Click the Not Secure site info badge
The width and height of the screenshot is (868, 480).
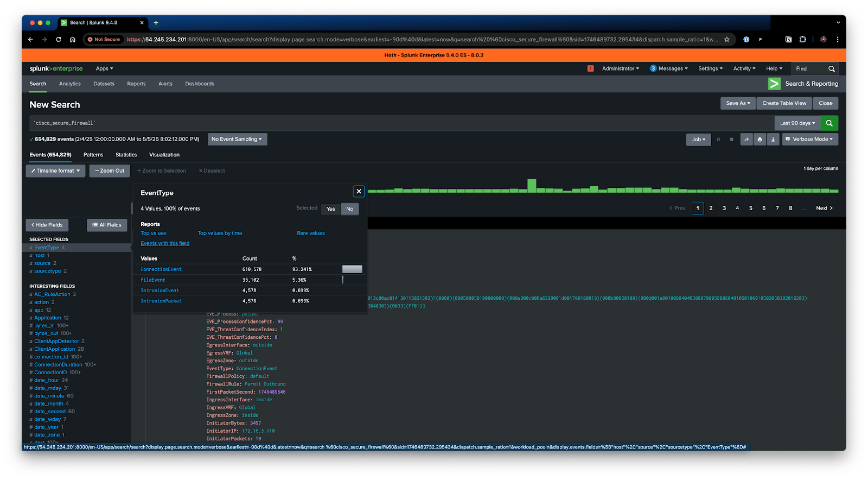(x=104, y=39)
